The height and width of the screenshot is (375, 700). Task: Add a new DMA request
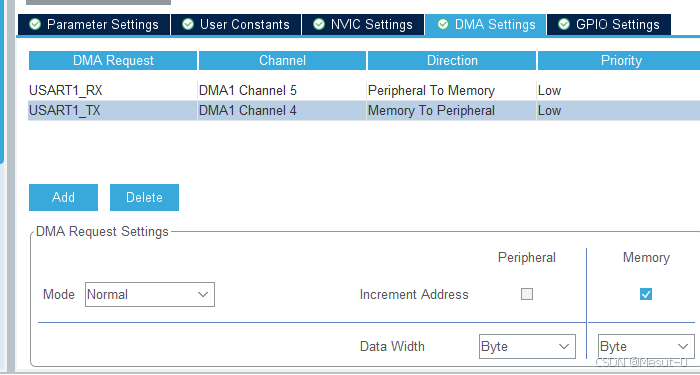click(63, 197)
